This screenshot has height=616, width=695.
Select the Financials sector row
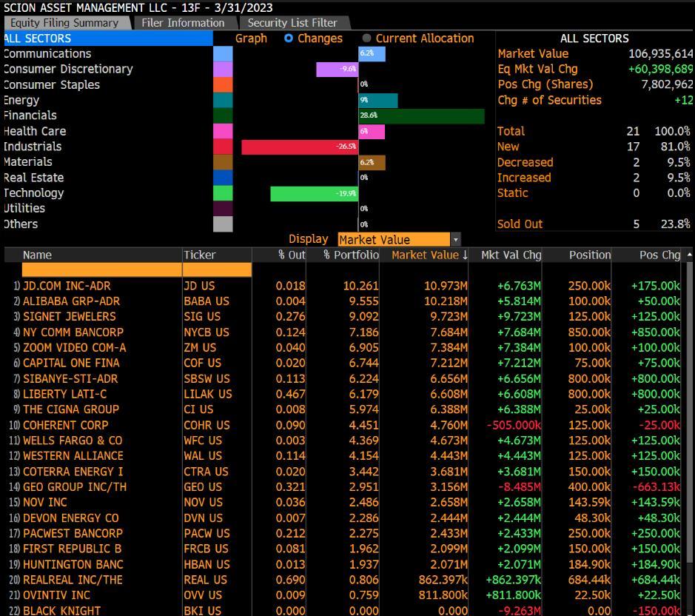click(x=30, y=115)
